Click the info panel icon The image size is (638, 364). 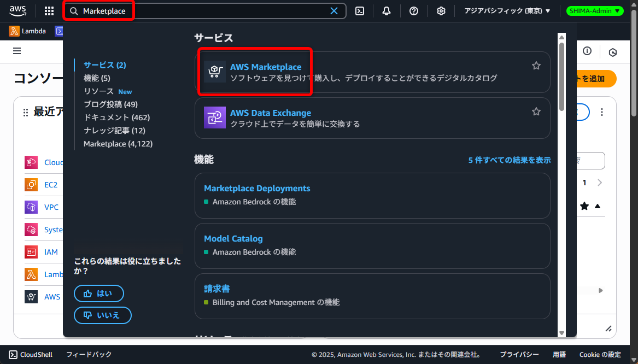[x=587, y=51]
